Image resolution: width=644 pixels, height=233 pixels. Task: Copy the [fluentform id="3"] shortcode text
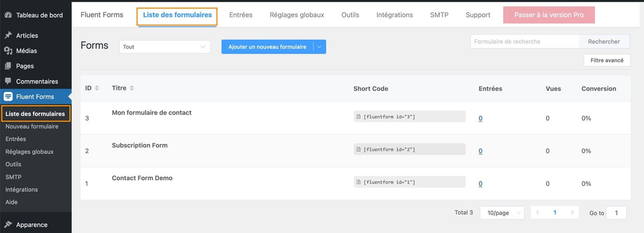click(389, 116)
